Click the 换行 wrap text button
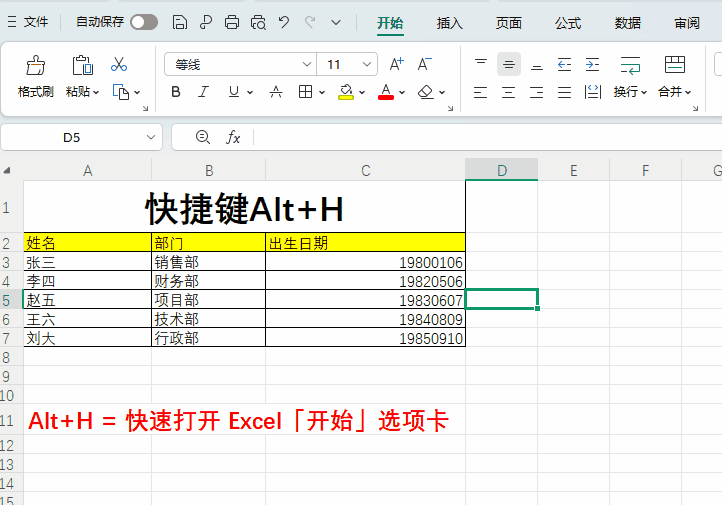This screenshot has width=722, height=505. (x=630, y=77)
